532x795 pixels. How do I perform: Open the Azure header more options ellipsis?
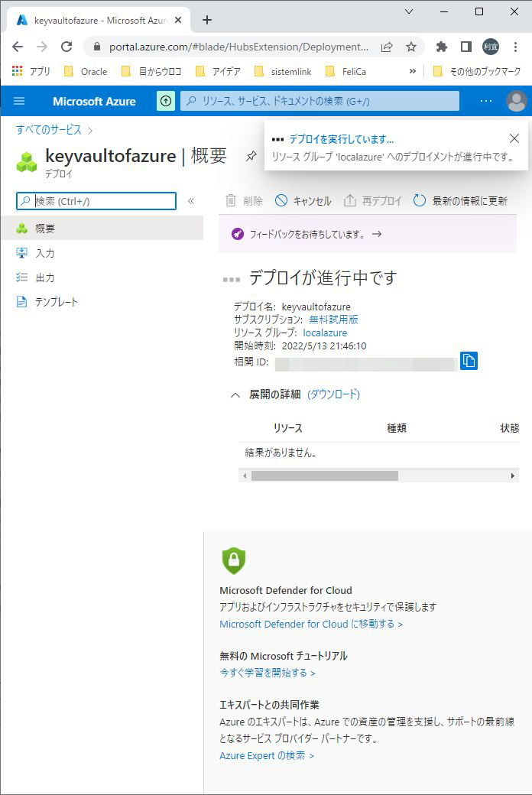coord(486,101)
